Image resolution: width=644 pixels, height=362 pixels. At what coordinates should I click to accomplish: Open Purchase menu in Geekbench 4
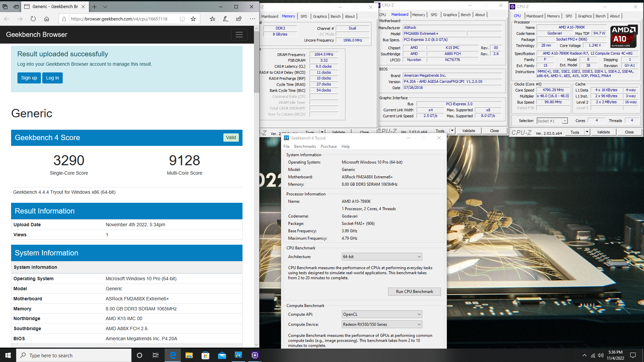click(329, 146)
